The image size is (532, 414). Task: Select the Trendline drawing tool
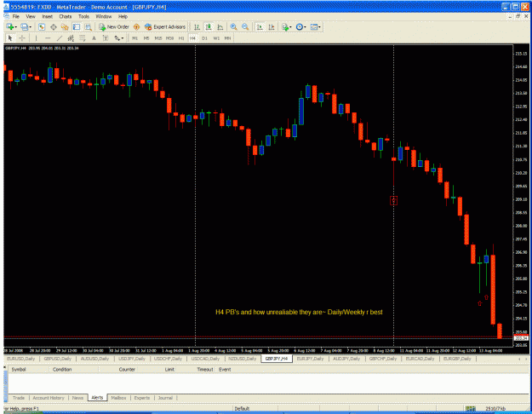(x=59, y=38)
